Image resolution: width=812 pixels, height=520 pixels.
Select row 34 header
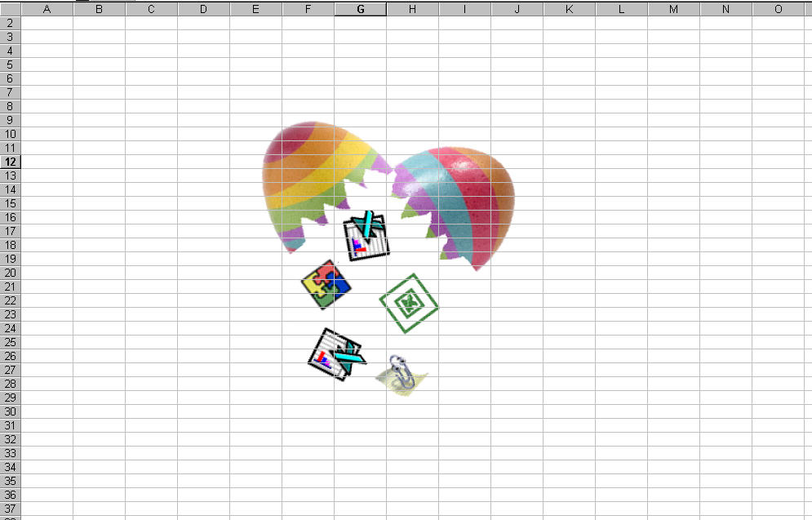click(11, 467)
